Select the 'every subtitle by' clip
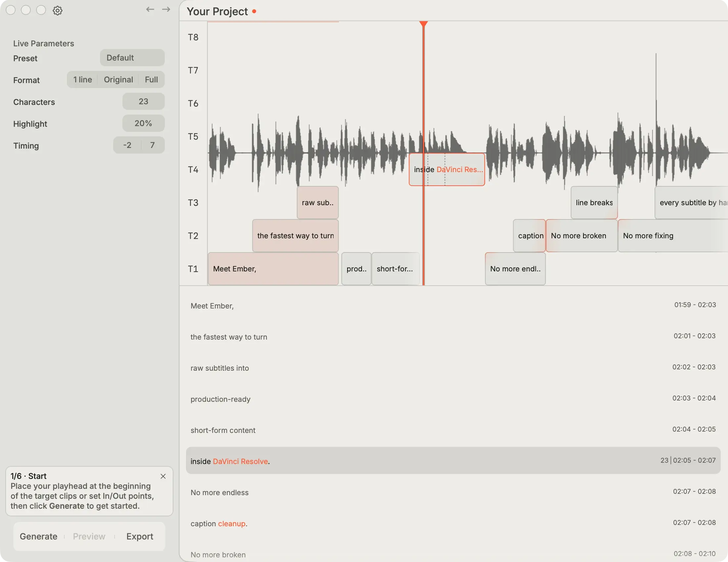Screen dimensions: 728x562 691,203
